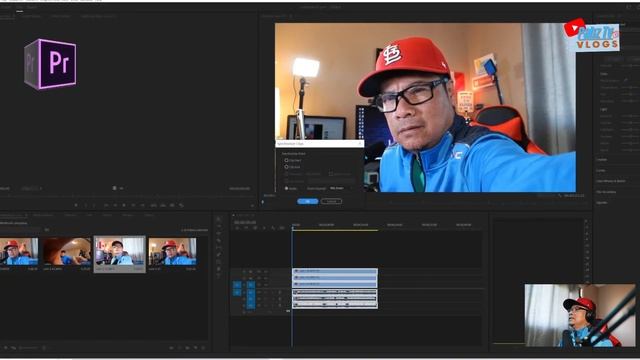
Task: Click Project panel search field
Action: coord(20,230)
